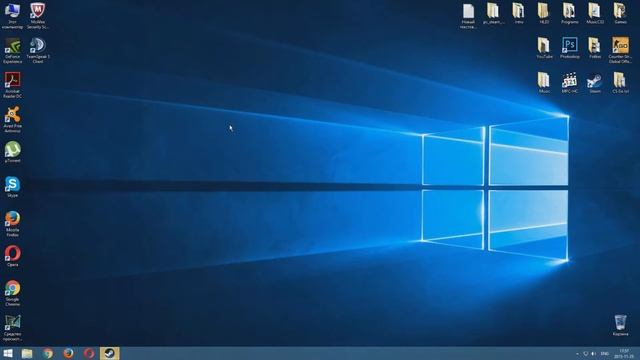Switch the ENG input language indicator
640x360 pixels.
605,353
